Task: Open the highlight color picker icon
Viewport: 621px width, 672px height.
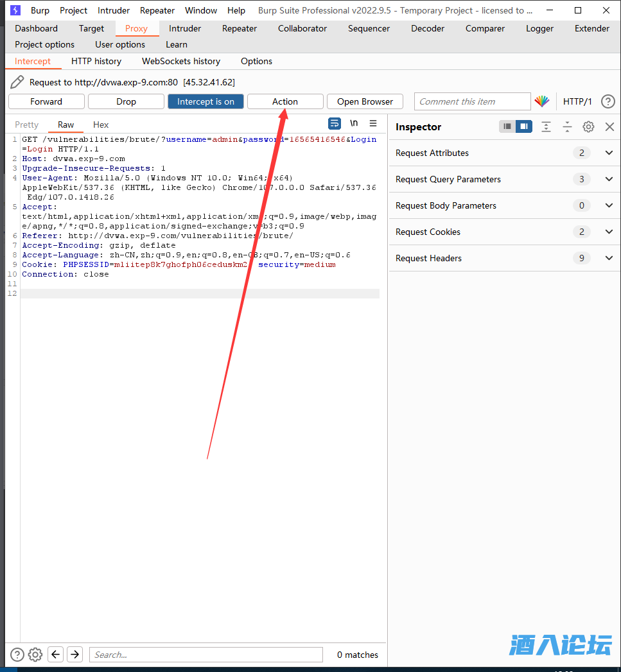Action: pyautogui.click(x=542, y=101)
